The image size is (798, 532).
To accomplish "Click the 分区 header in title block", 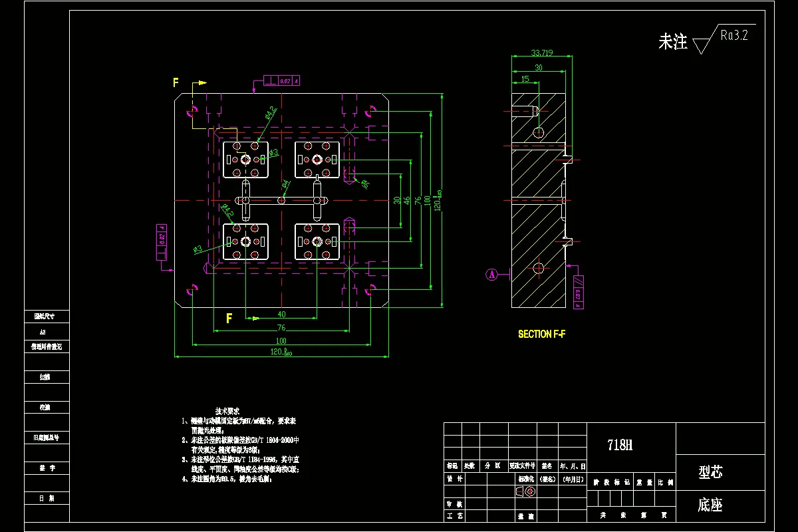I will (x=493, y=466).
